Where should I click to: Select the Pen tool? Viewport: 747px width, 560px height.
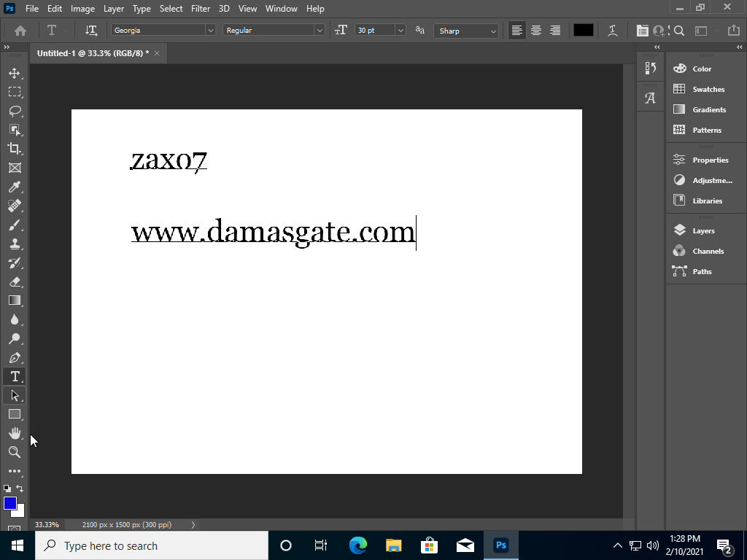pyautogui.click(x=15, y=357)
